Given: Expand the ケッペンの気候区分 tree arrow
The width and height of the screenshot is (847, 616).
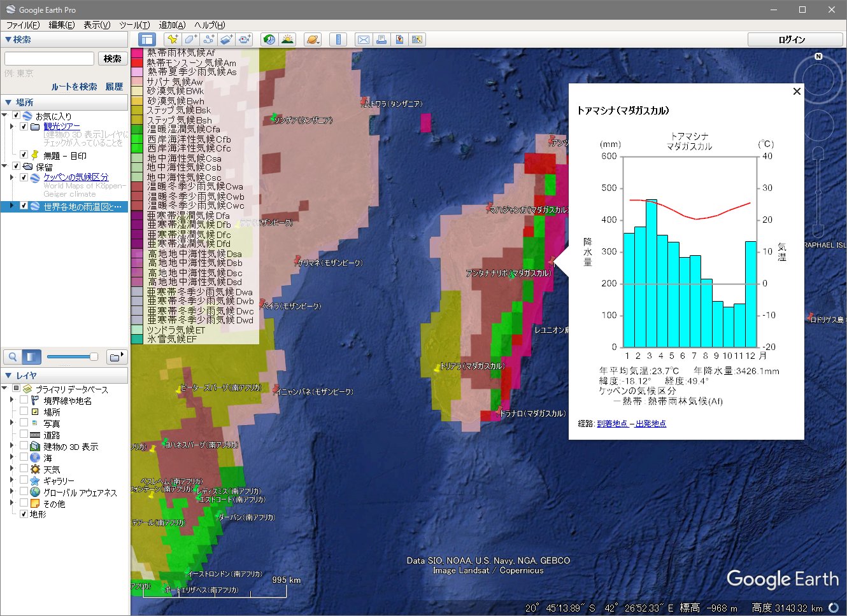Looking at the screenshot, I should (x=12, y=177).
